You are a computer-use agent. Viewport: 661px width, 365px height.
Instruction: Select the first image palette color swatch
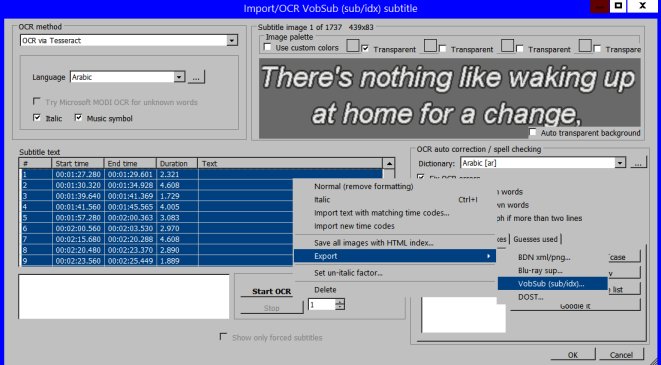tap(353, 46)
